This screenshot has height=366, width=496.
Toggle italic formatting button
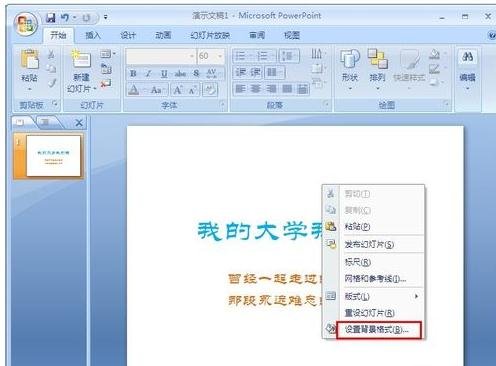click(149, 73)
